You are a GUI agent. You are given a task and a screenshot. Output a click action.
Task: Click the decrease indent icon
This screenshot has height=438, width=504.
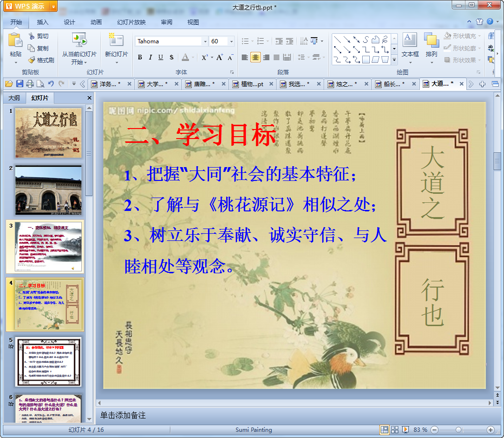click(279, 41)
